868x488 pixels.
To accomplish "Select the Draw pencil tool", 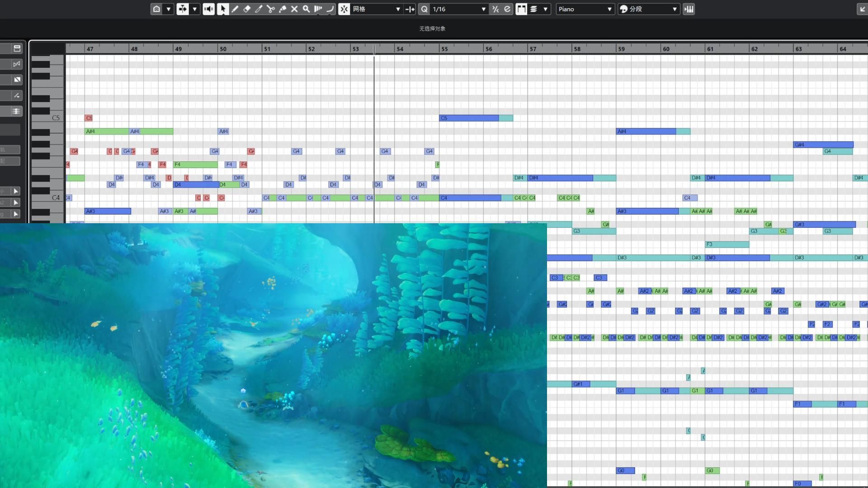I will 235,9.
